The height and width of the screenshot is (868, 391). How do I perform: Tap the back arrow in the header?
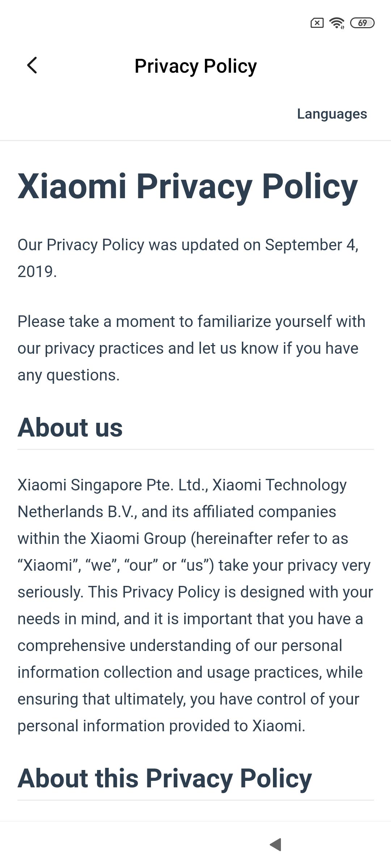pos(32,65)
